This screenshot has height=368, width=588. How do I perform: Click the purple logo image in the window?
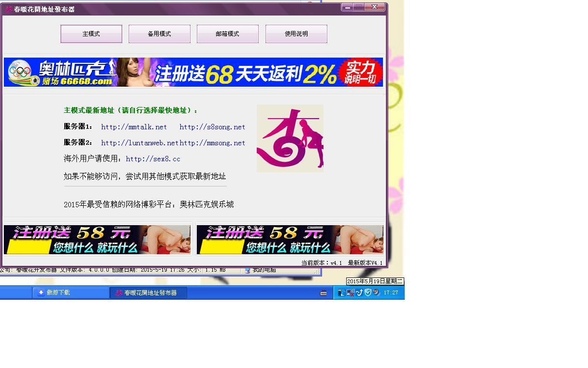pyautogui.click(x=290, y=138)
